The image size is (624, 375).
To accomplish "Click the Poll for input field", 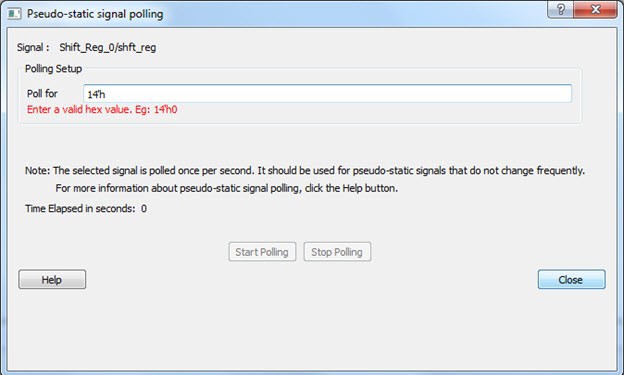I will pos(328,94).
